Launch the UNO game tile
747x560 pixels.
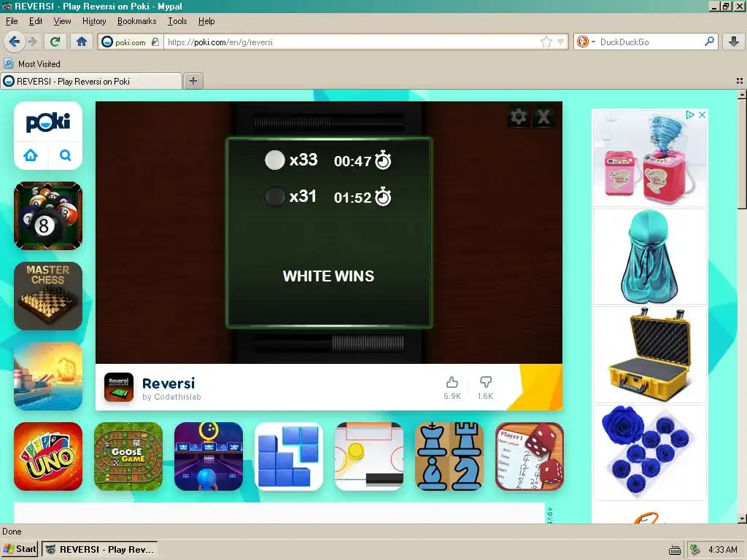click(48, 456)
